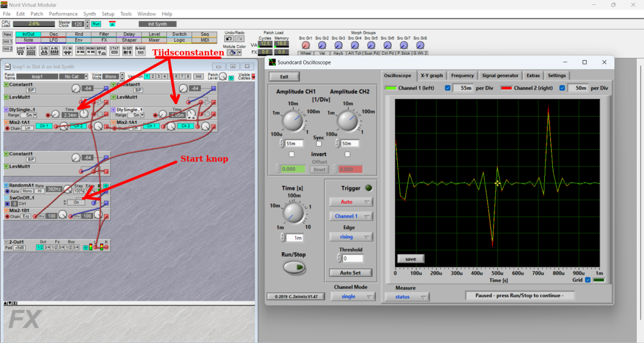The image size is (644, 343).
Task: Select the Osc module group tab
Action: [54, 34]
